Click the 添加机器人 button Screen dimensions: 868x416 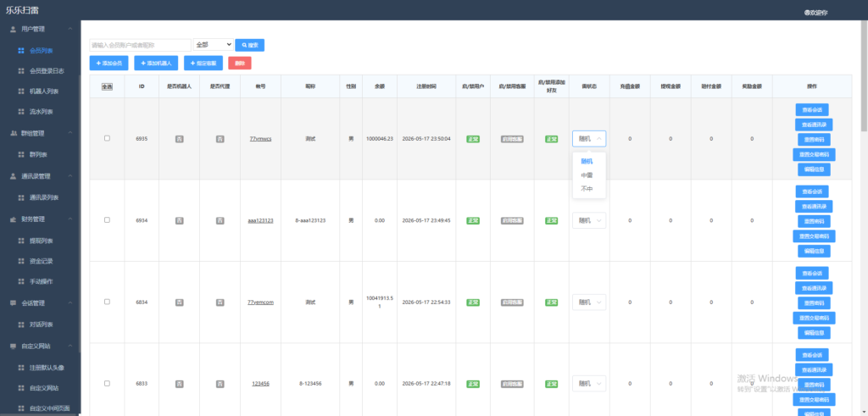point(156,64)
